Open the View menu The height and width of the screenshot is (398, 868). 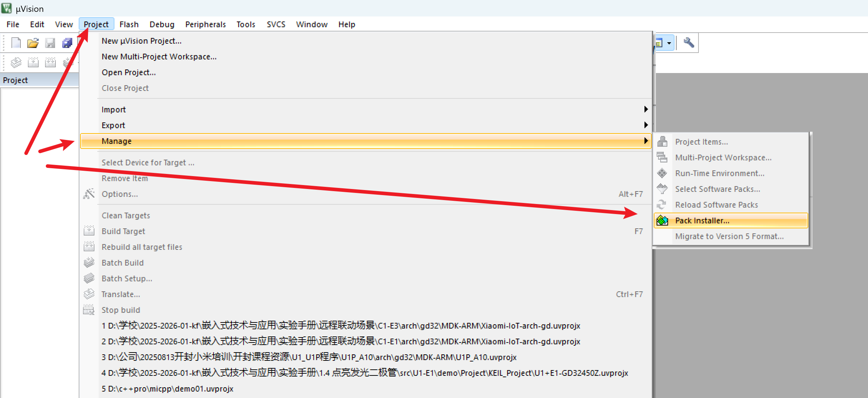(x=64, y=24)
